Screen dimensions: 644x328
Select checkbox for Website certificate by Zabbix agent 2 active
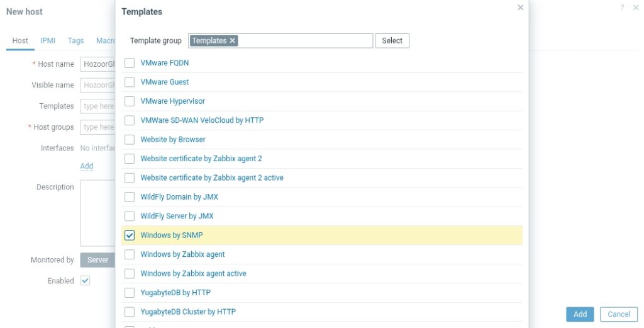click(x=130, y=178)
